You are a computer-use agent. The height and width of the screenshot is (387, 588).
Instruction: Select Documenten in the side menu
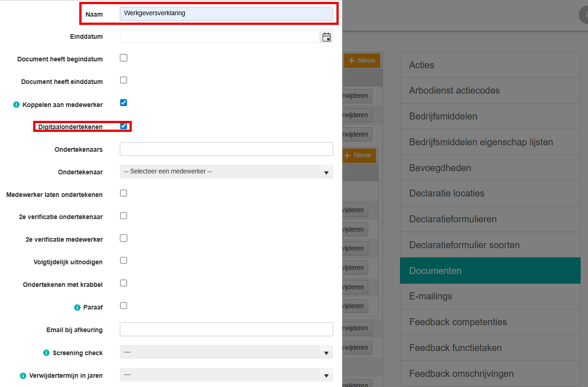tap(489, 271)
